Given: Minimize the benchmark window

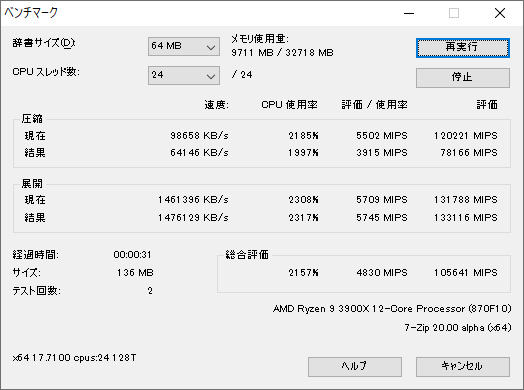Looking at the screenshot, I should (x=409, y=13).
